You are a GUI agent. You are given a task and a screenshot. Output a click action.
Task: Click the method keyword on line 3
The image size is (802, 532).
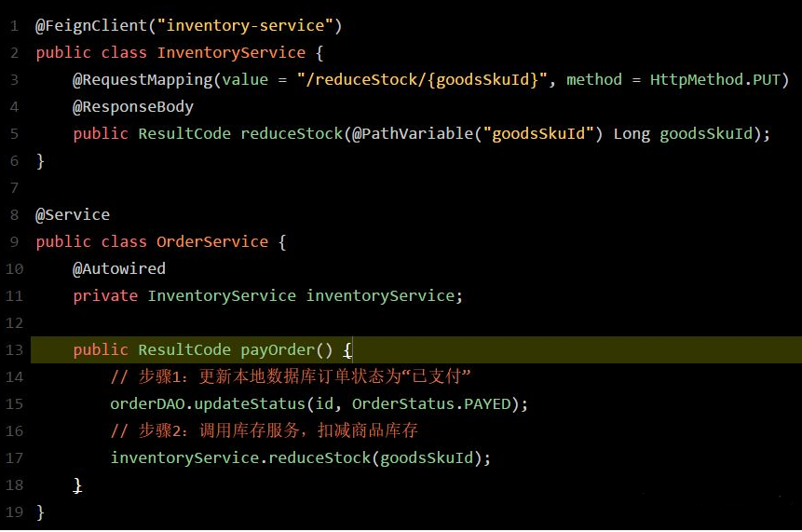(594, 80)
